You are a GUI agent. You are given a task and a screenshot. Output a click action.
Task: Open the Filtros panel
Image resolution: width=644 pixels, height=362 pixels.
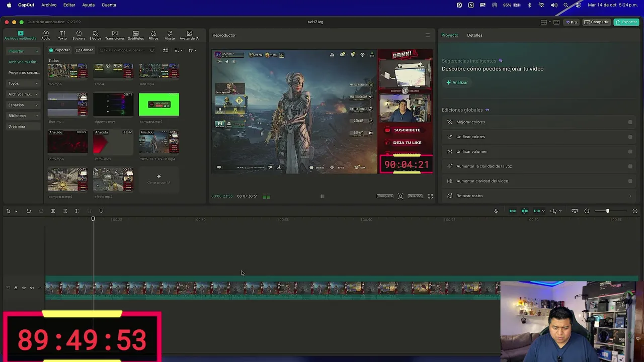click(153, 35)
